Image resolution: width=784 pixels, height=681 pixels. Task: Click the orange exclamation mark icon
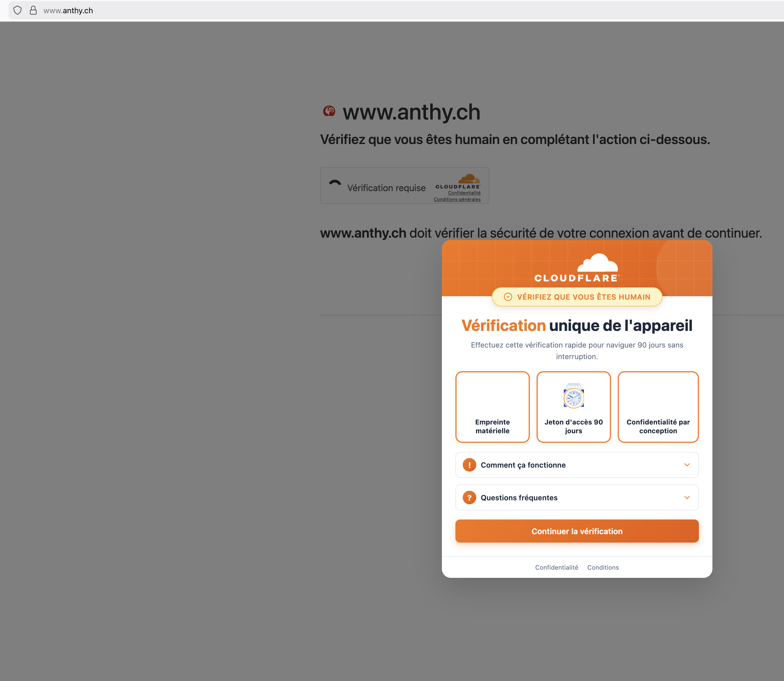point(469,465)
